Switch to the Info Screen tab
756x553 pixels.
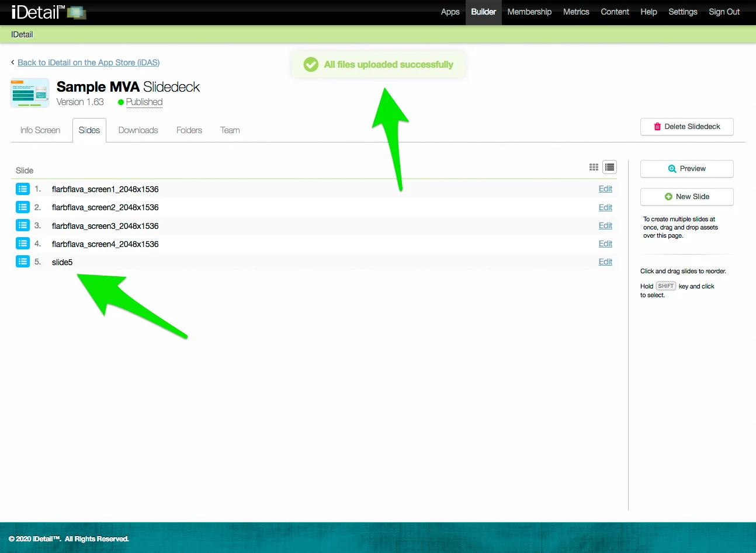pyautogui.click(x=40, y=130)
